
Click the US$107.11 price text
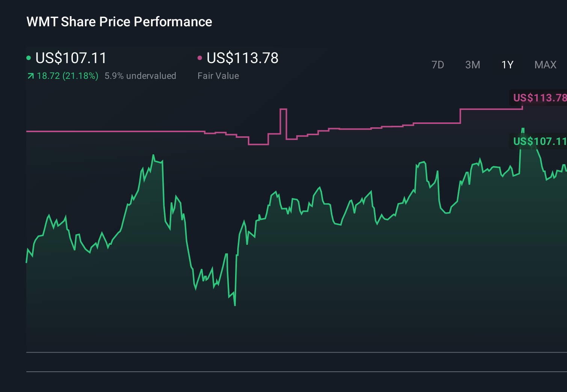[71, 58]
